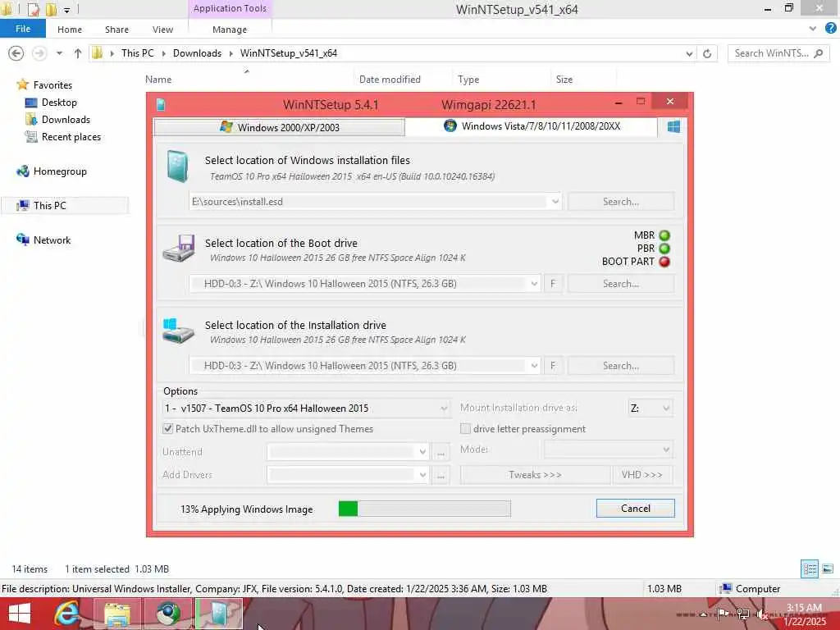Click WinNTSetup title bar app icon
This screenshot has width=840, height=630.
(x=161, y=104)
